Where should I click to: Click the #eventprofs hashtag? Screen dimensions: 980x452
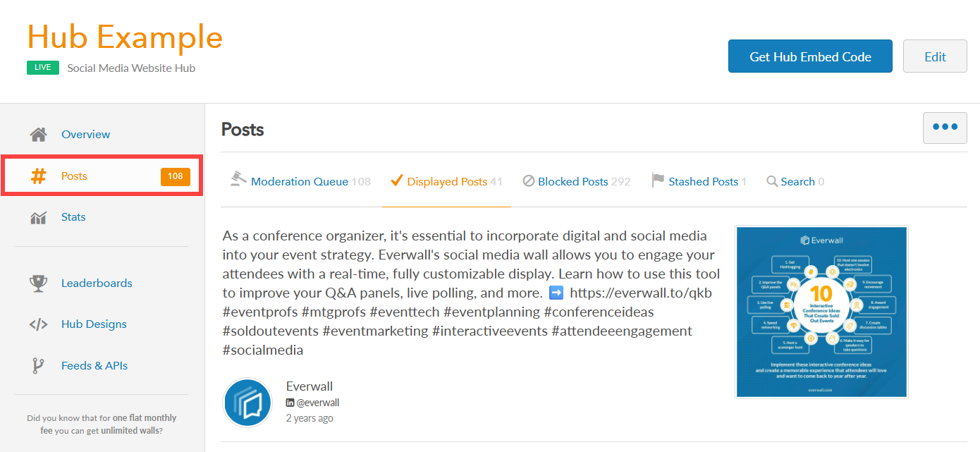[259, 312]
